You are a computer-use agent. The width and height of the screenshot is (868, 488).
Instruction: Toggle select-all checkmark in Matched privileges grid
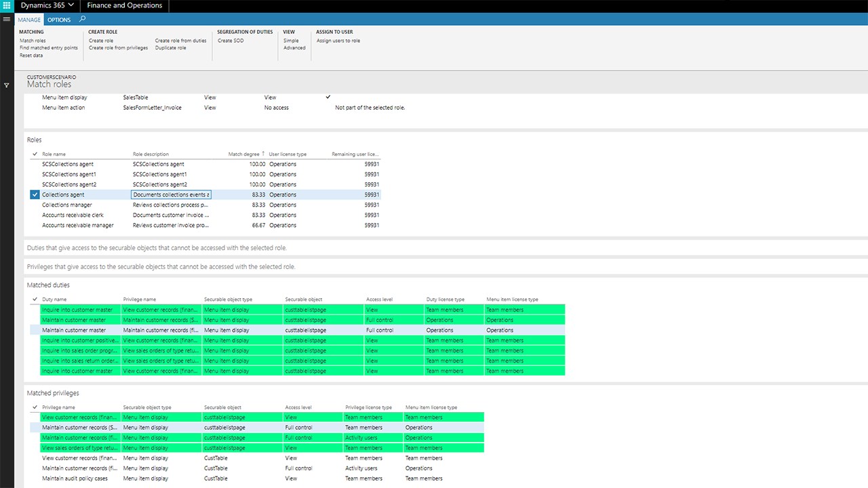point(35,407)
